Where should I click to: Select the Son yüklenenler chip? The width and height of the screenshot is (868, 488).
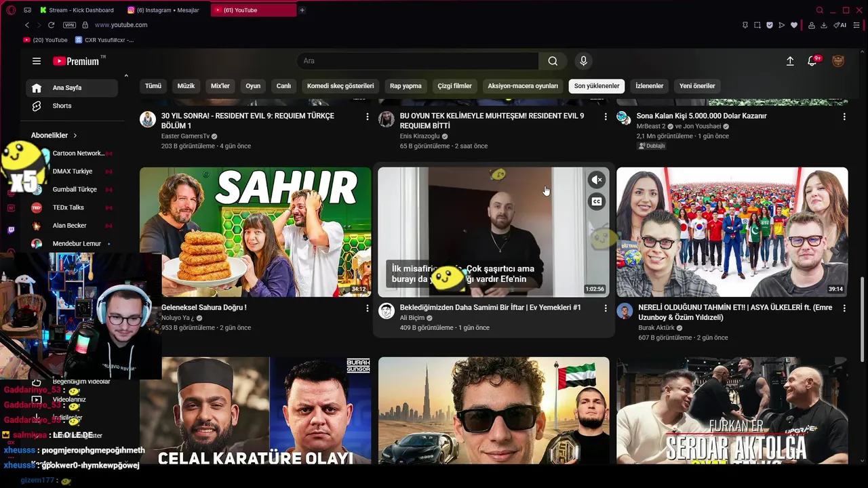[x=597, y=86]
